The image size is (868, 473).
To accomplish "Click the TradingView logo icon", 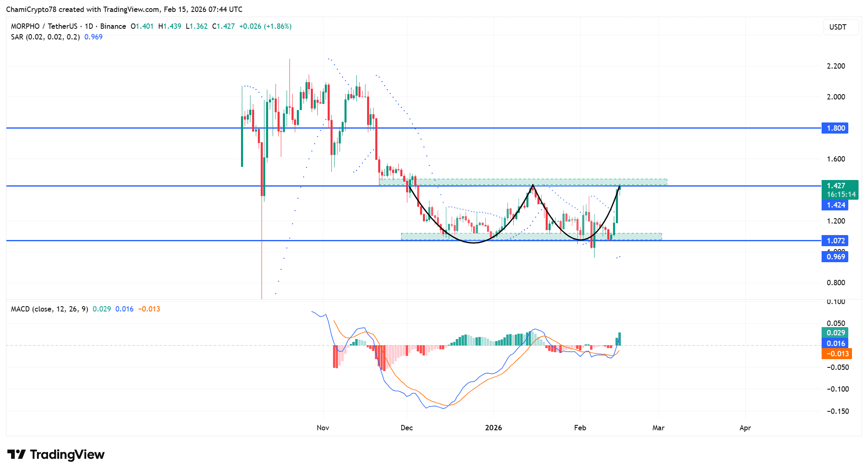I will [x=16, y=454].
